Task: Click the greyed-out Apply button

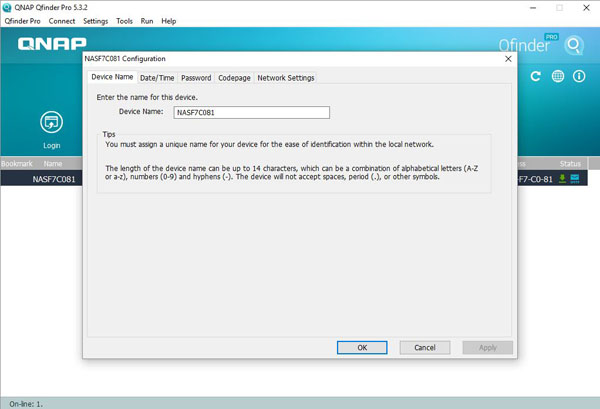Action: pyautogui.click(x=488, y=347)
